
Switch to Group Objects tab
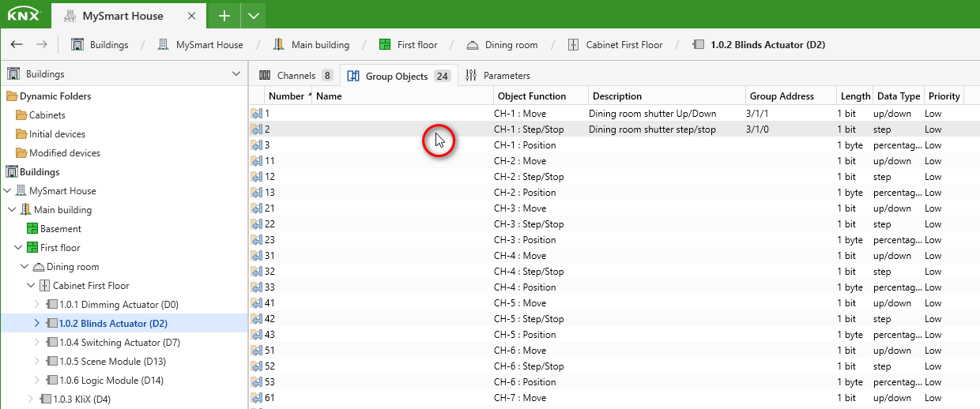click(x=398, y=76)
